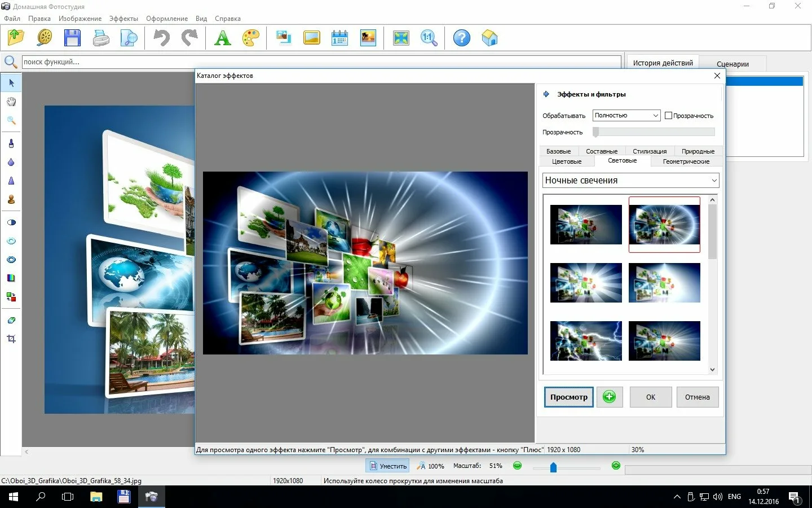Click the printer icon in toolbar
The width and height of the screenshot is (812, 508).
pyautogui.click(x=101, y=38)
